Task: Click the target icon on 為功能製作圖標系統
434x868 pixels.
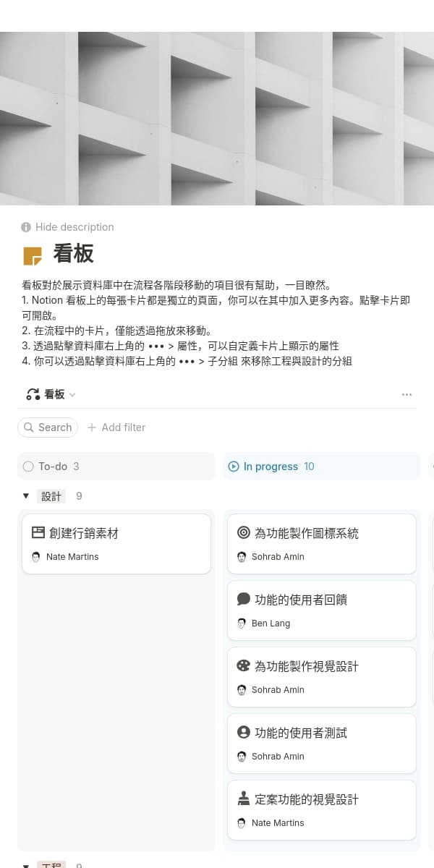Action: tap(242, 532)
